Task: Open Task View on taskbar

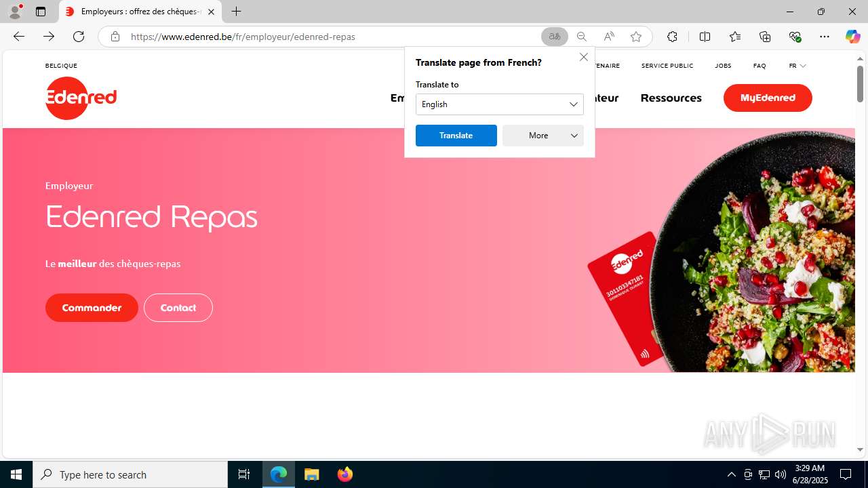Action: click(x=244, y=474)
